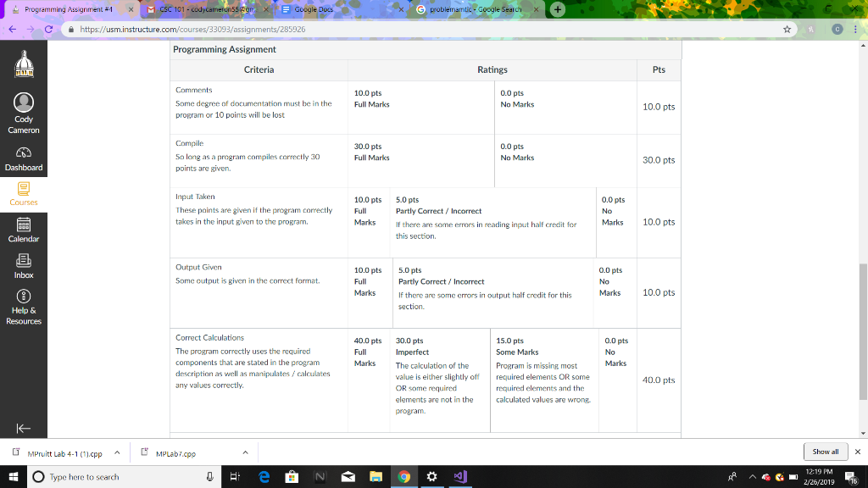Expand the MPruitt Lab 4-1 download options

click(118, 452)
